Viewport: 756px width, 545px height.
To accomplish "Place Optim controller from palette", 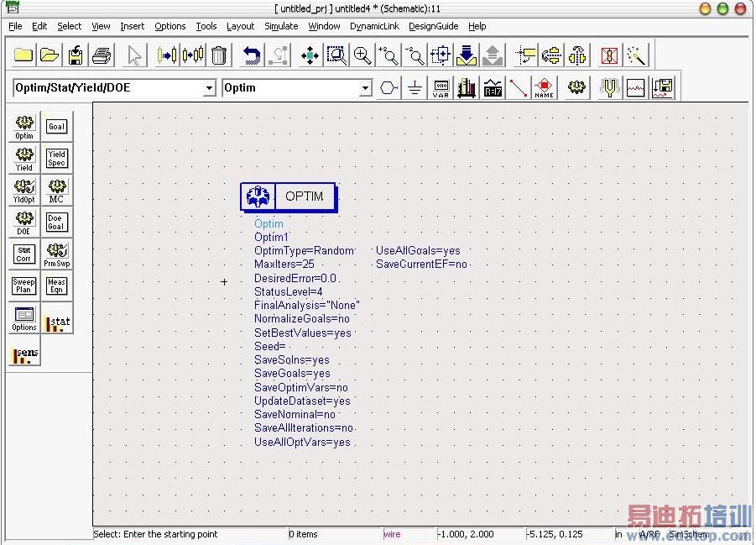I will (x=24, y=127).
